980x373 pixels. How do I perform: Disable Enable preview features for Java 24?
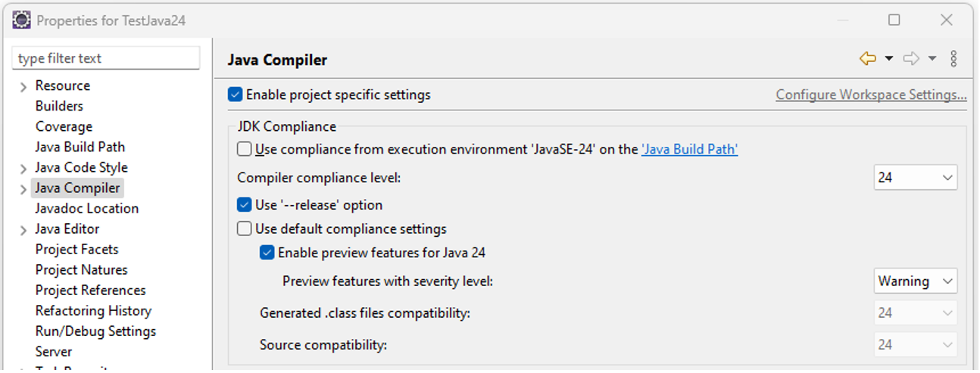point(267,253)
